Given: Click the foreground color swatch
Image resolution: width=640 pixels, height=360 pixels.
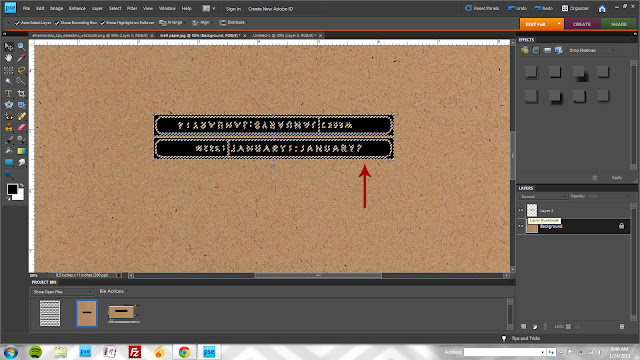Looking at the screenshot, I should point(12,189).
